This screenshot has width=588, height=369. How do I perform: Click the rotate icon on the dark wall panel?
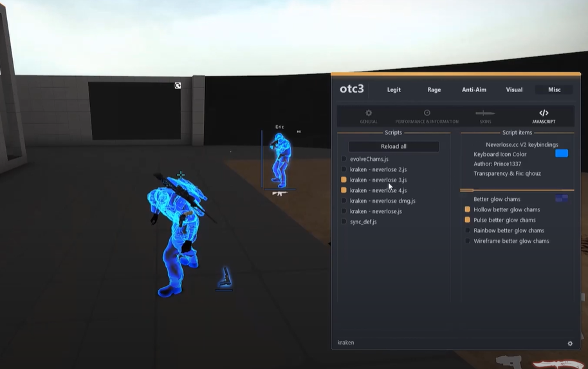click(178, 86)
